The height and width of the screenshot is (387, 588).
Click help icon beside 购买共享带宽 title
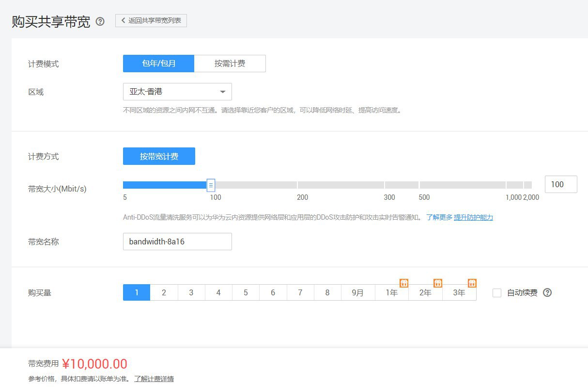point(100,21)
